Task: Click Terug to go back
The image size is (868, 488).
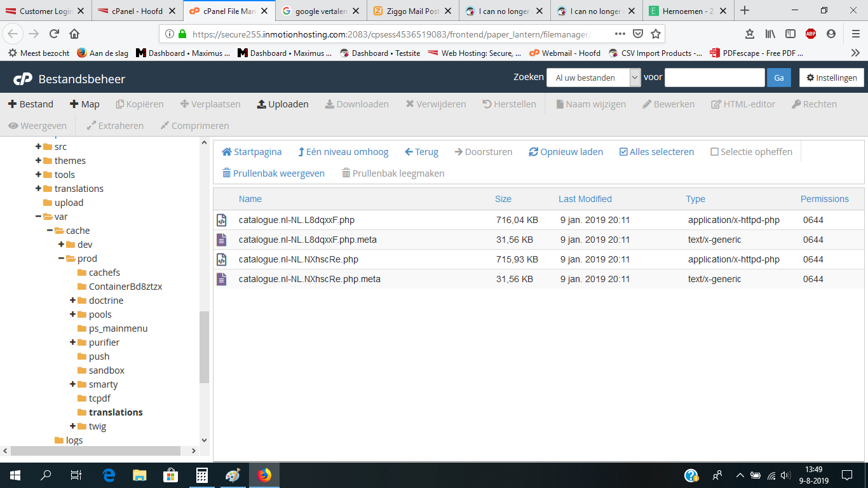Action: coord(421,152)
